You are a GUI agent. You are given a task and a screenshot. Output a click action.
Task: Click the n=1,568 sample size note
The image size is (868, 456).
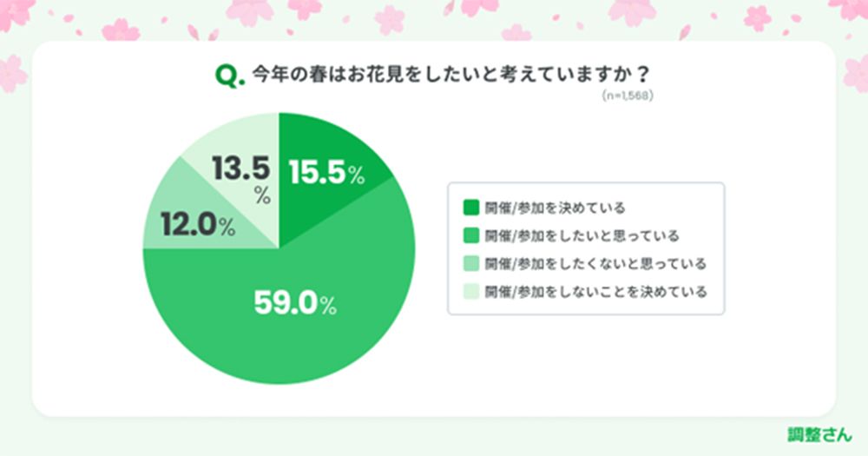[x=627, y=96]
